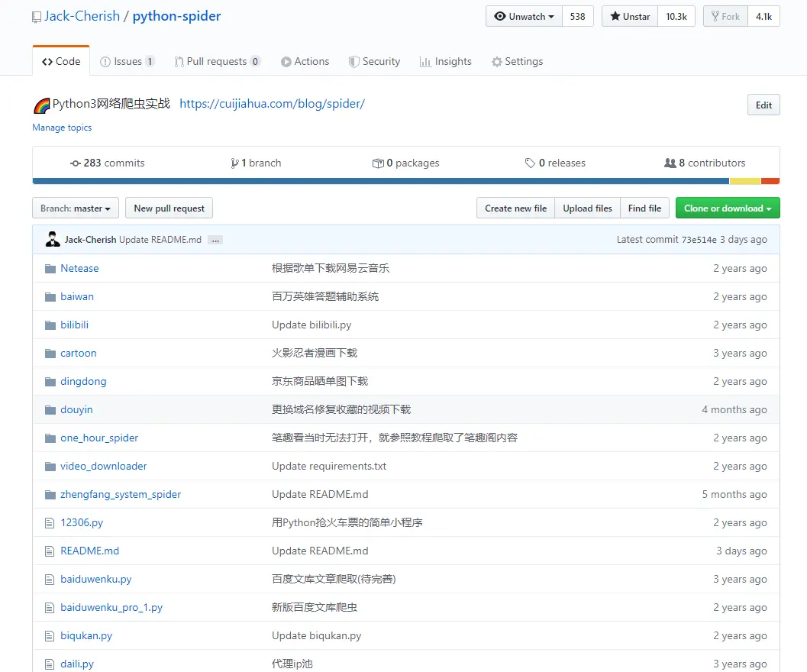The image size is (807, 672).
Task: Click the Security shield icon
Action: [353, 62]
